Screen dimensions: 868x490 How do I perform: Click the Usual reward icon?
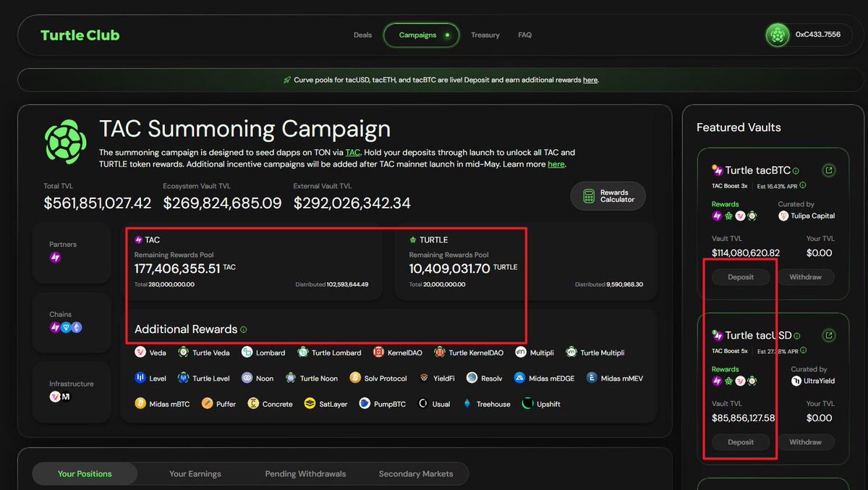click(x=423, y=404)
